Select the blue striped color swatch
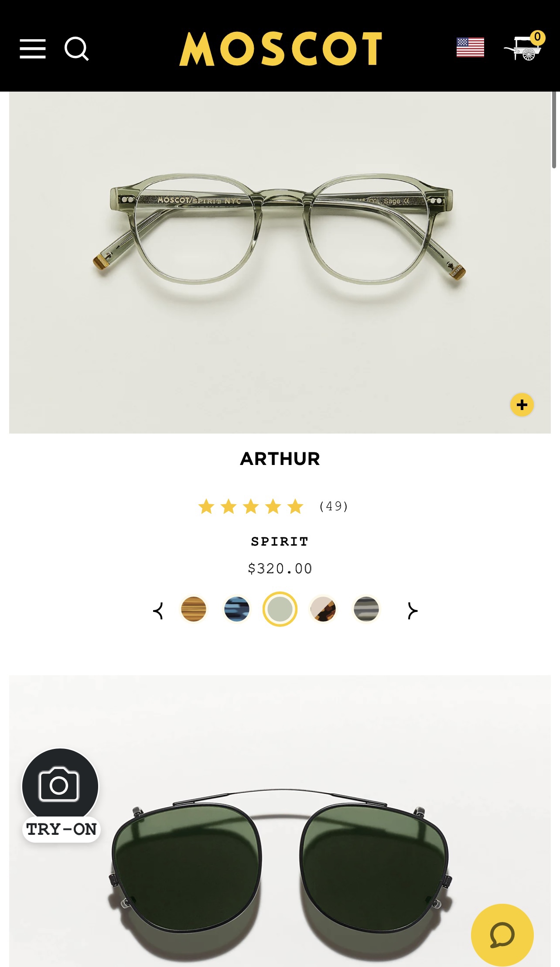 (237, 609)
